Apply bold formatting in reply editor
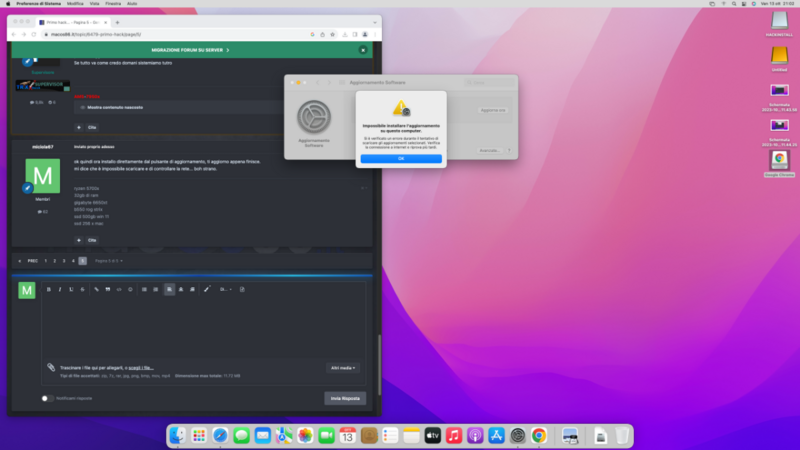 49,289
